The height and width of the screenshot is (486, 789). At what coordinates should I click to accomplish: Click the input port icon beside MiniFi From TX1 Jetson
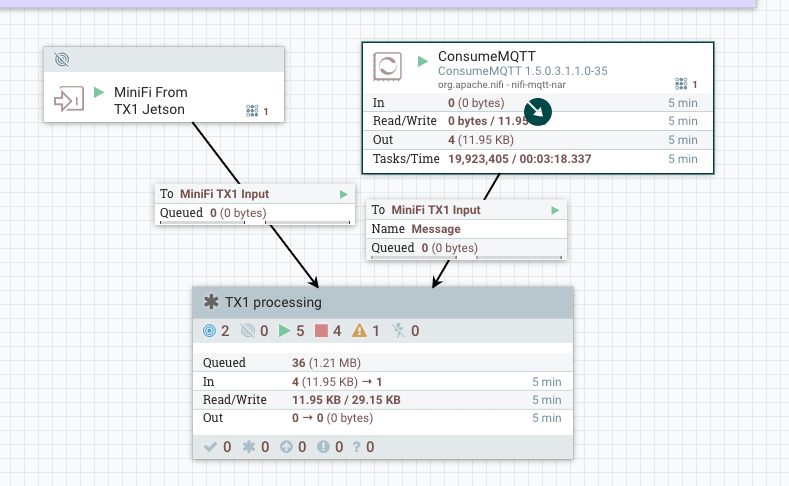pyautogui.click(x=69, y=99)
